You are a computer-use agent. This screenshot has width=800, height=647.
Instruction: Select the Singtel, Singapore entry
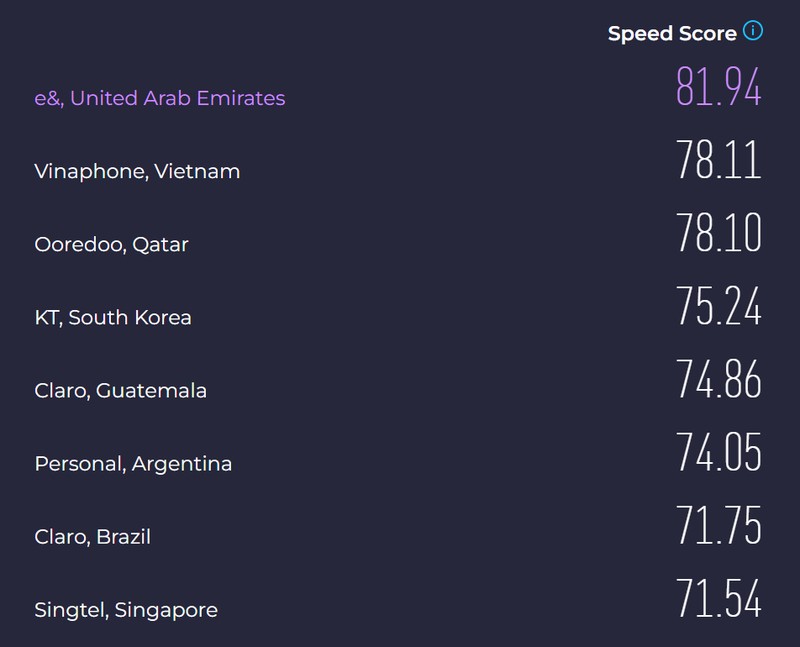click(x=125, y=610)
